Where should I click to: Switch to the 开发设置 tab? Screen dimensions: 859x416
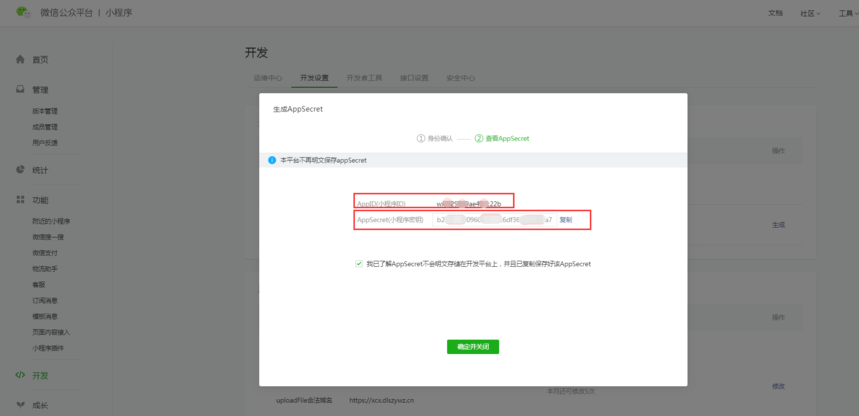tap(314, 78)
